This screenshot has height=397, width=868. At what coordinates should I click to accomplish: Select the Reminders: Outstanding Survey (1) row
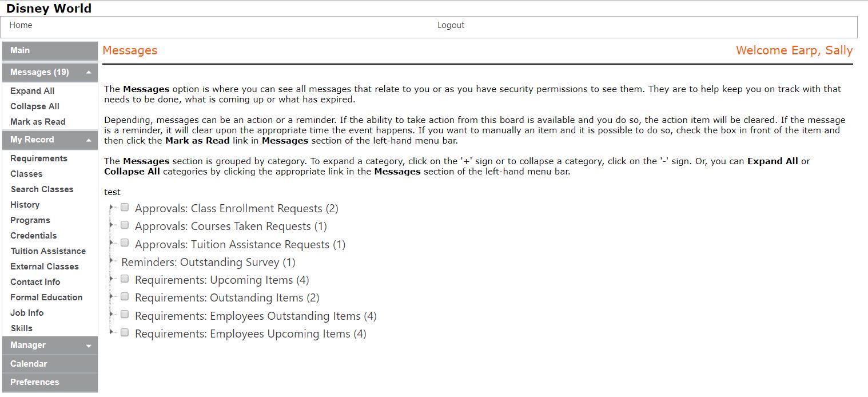[x=208, y=263]
